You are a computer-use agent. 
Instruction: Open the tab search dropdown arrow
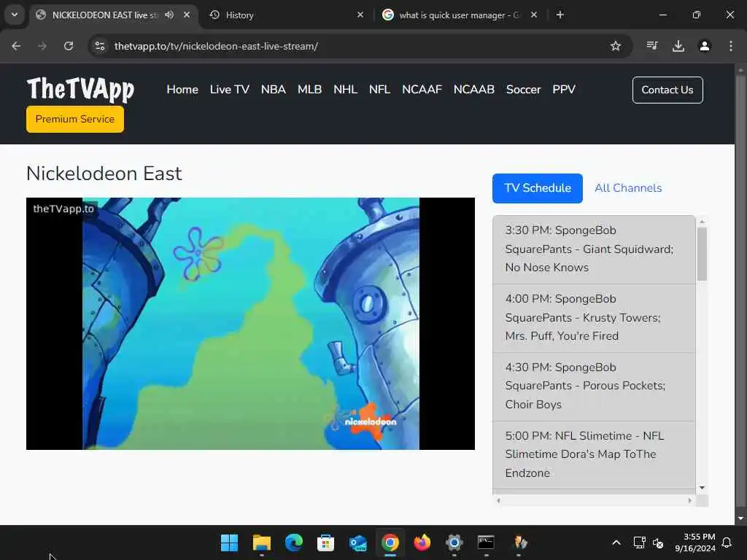[15, 15]
